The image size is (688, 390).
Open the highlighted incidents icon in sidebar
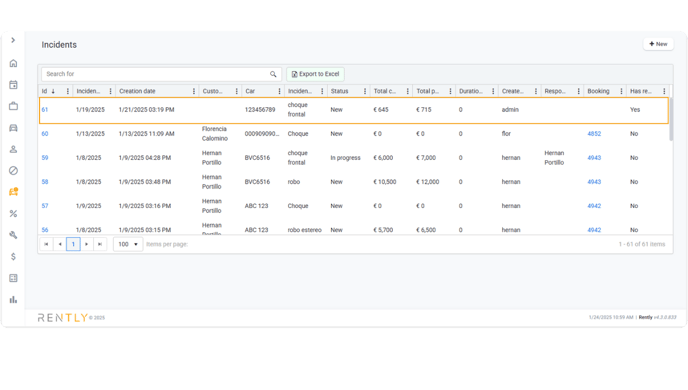coord(13,192)
